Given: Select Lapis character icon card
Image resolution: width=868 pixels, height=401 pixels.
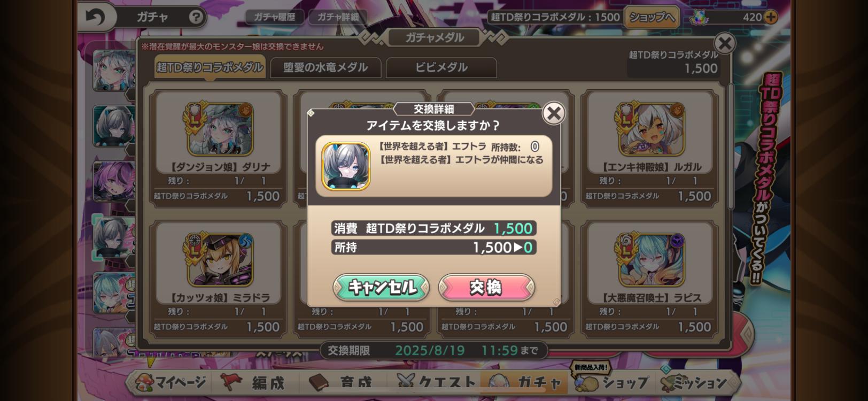Looking at the screenshot, I should coord(651,259).
